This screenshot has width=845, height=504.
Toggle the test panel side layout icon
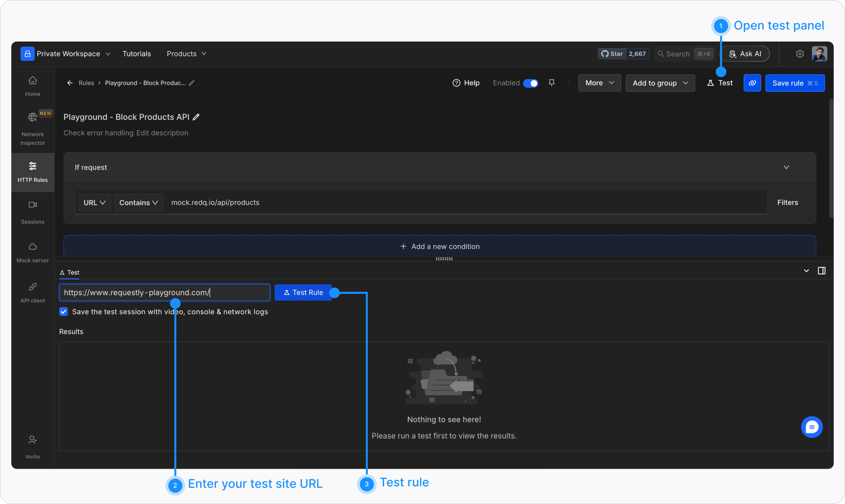tap(821, 271)
